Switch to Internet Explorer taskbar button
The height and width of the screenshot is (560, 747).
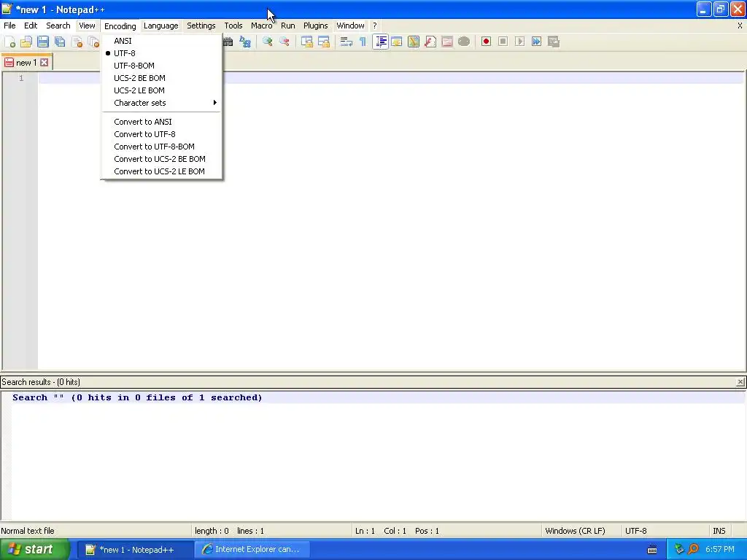pyautogui.click(x=252, y=550)
